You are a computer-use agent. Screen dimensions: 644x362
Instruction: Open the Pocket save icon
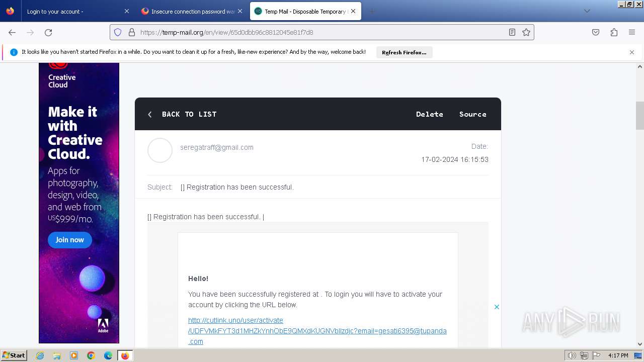click(x=596, y=32)
